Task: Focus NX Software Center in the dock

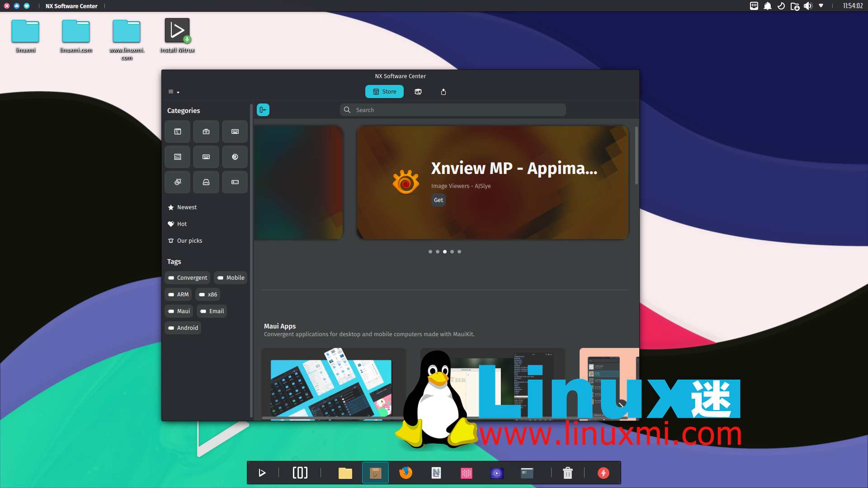Action: pos(375,473)
